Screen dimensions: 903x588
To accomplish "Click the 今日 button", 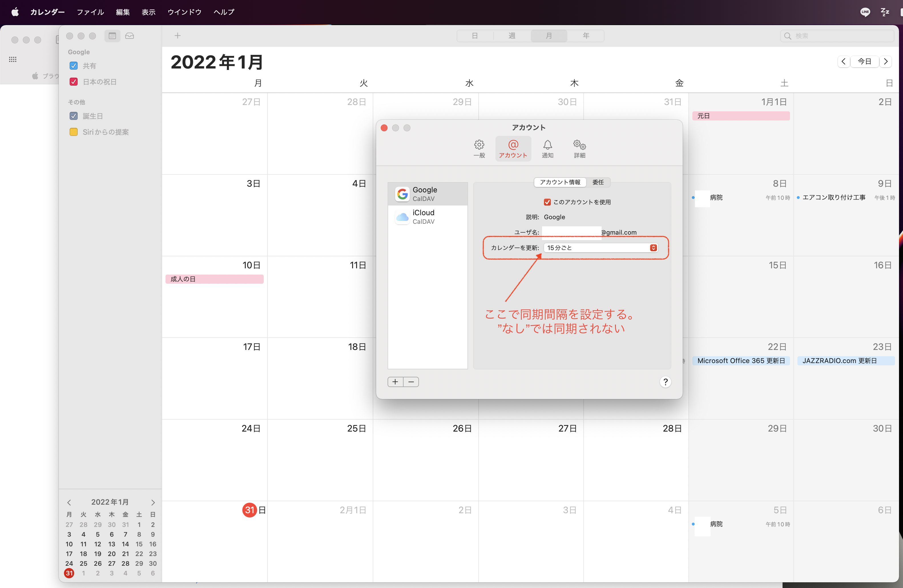I will (864, 61).
